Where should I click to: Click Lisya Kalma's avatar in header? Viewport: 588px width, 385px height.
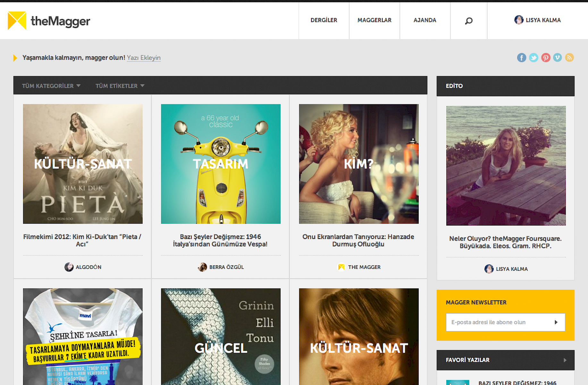pos(518,20)
